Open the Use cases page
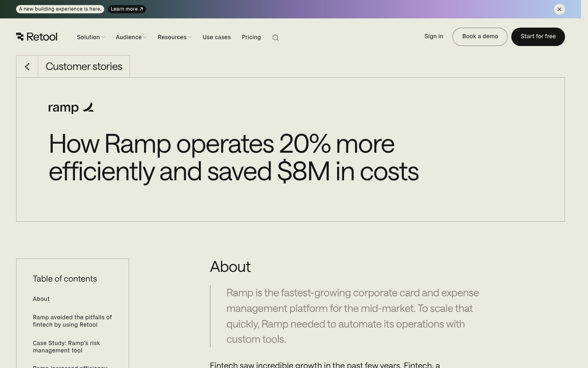 [217, 37]
